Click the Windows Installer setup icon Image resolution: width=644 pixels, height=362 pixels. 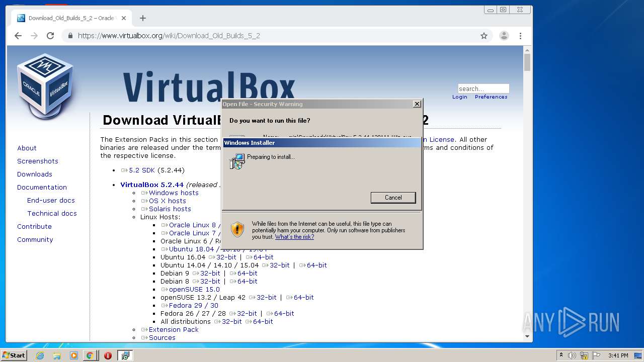tap(237, 161)
